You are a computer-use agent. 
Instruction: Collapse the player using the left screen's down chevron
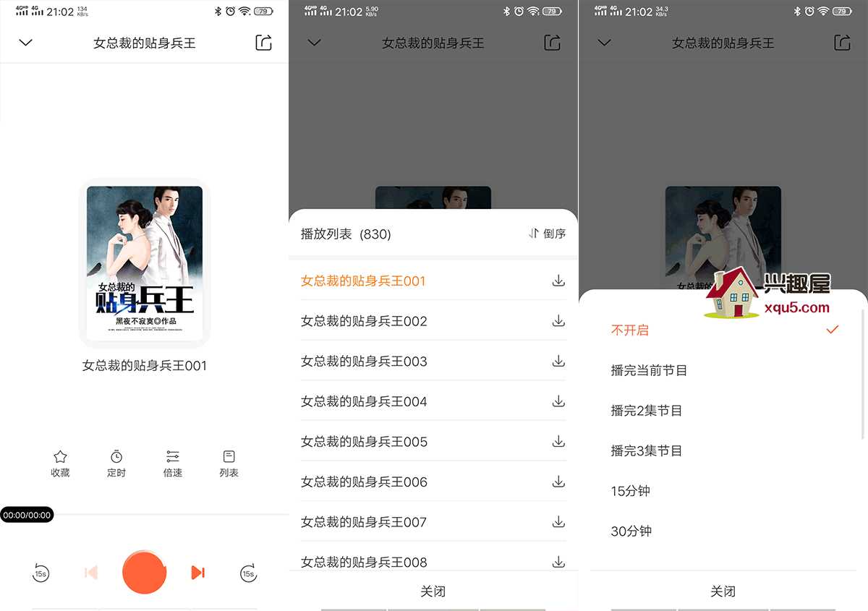[x=25, y=43]
